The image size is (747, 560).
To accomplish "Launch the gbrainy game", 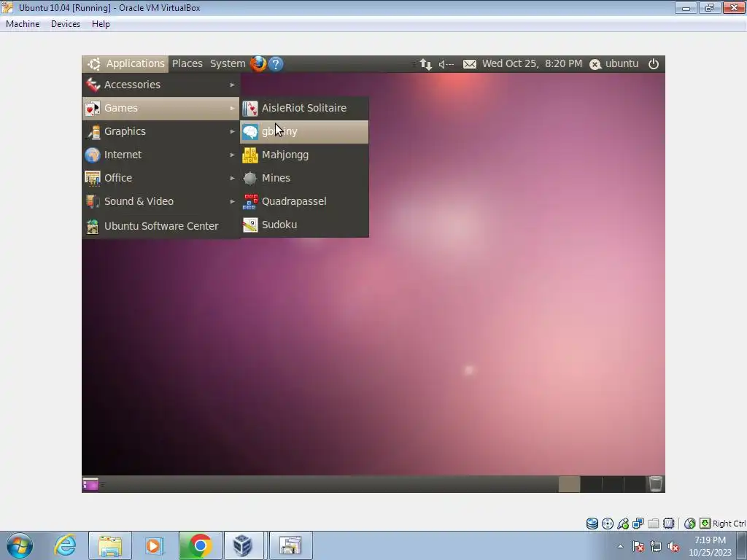I will pos(304,131).
